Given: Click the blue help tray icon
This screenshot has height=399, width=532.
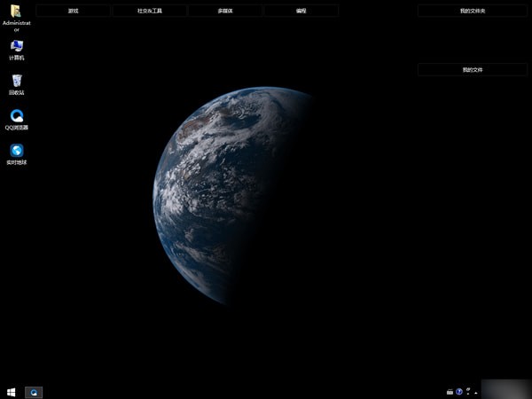Looking at the screenshot, I should [459, 391].
